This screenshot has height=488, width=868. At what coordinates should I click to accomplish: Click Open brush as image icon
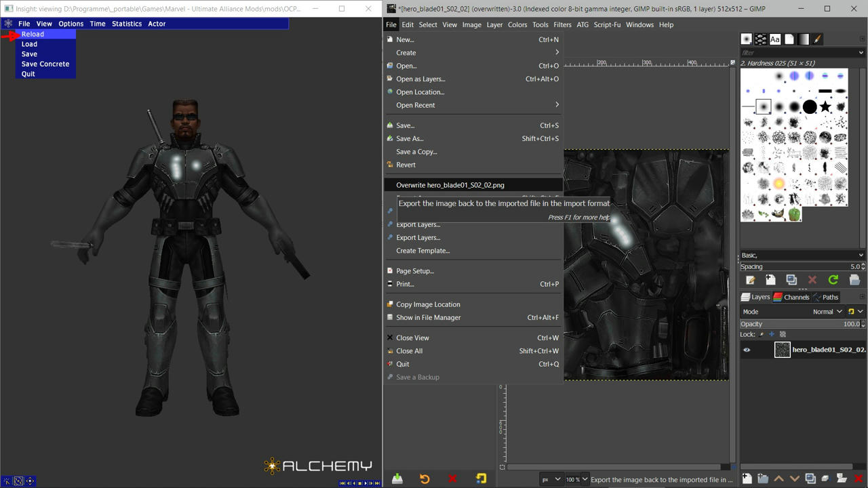click(x=854, y=280)
